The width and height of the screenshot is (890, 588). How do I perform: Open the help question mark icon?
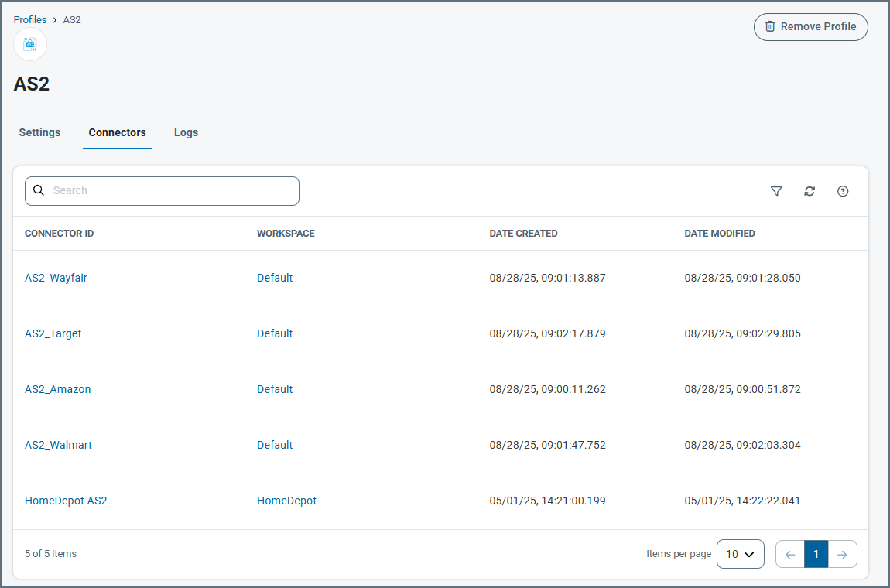click(x=843, y=191)
